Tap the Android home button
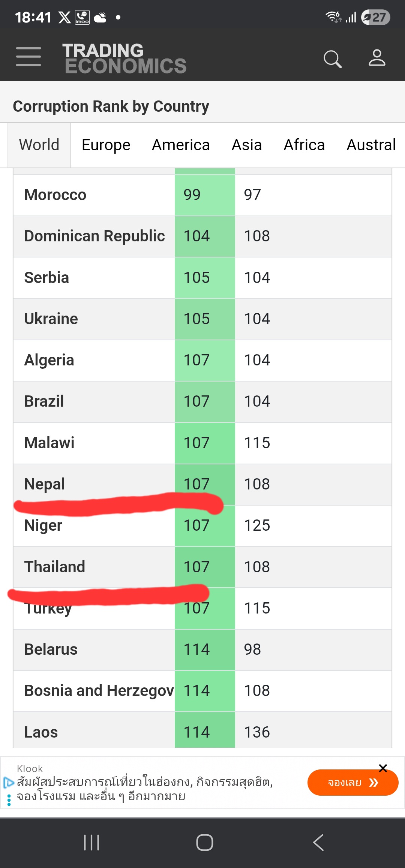Screen dimensions: 405x868 point(205,843)
